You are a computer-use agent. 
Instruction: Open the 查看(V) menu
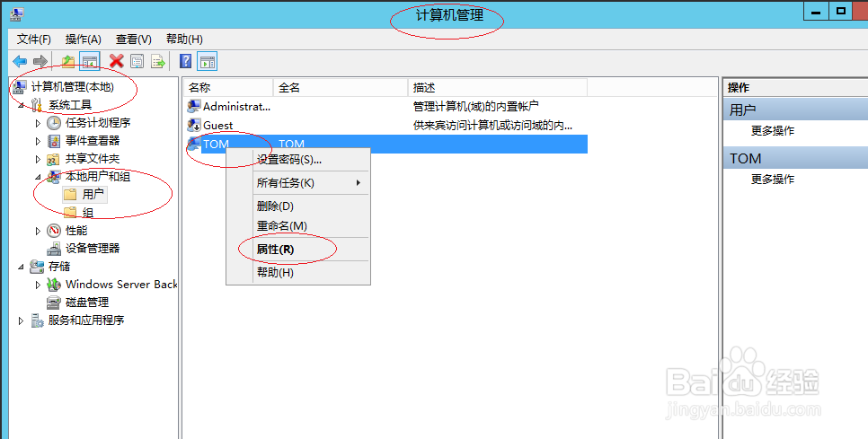[x=133, y=40]
